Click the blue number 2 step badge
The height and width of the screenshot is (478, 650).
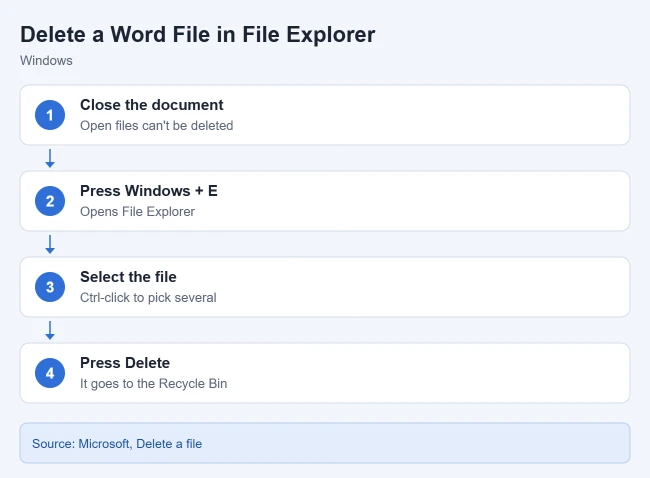coord(50,201)
